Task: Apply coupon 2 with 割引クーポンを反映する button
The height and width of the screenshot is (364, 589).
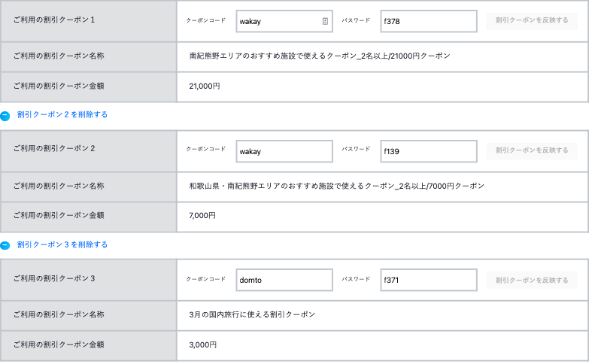Action: (x=532, y=150)
